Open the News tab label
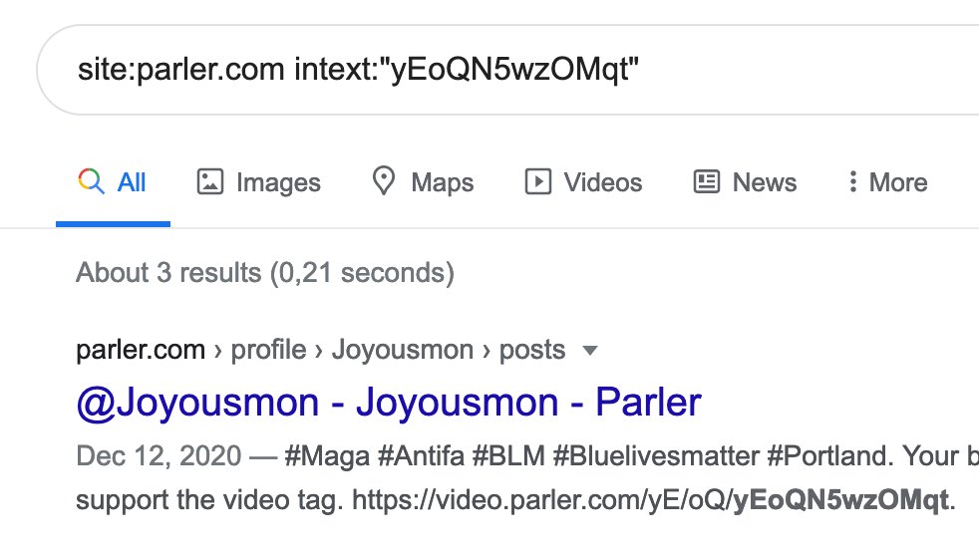 coord(765,182)
